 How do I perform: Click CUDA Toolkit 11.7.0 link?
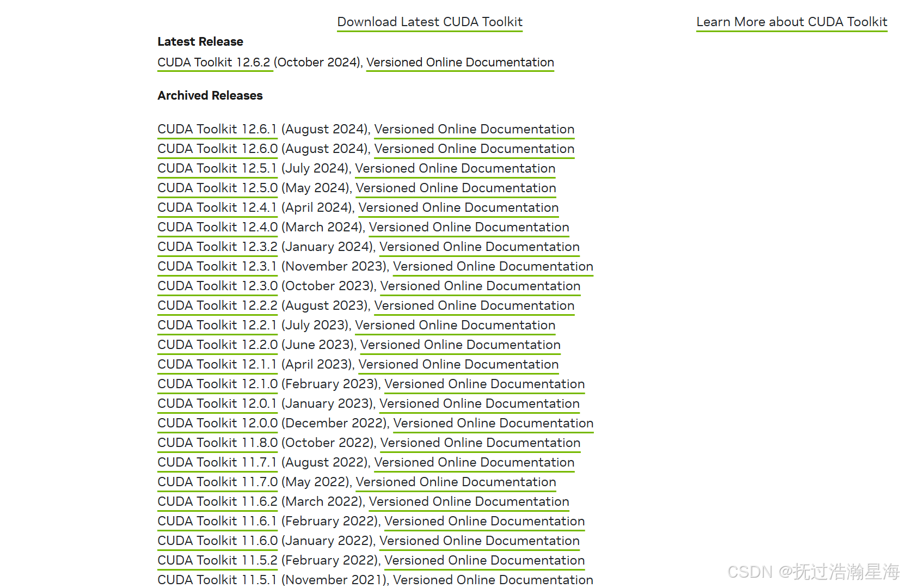217,482
